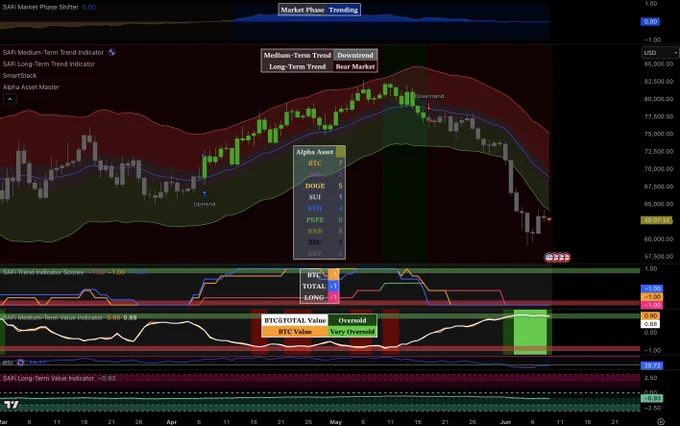Click the BTC&TOTAL Value label cell
Viewport: 680px width, 426px height.
point(295,320)
